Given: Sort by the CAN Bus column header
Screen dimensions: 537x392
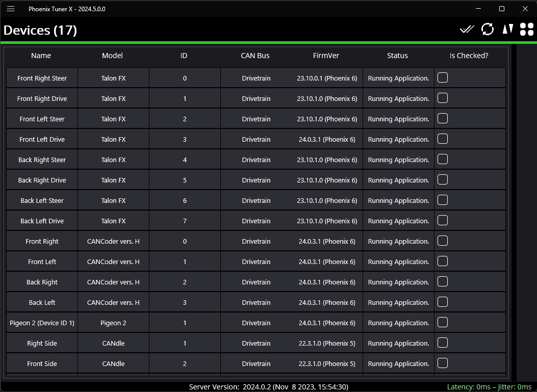Looking at the screenshot, I should 255,56.
